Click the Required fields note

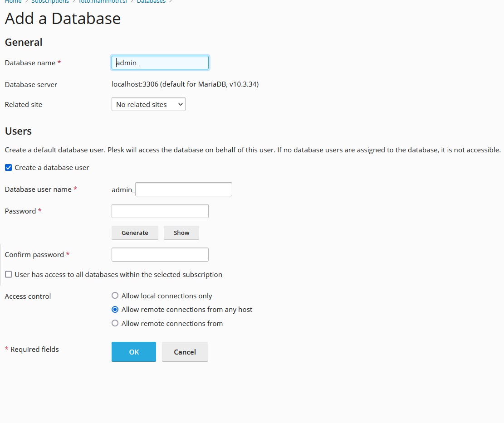pyautogui.click(x=32, y=350)
